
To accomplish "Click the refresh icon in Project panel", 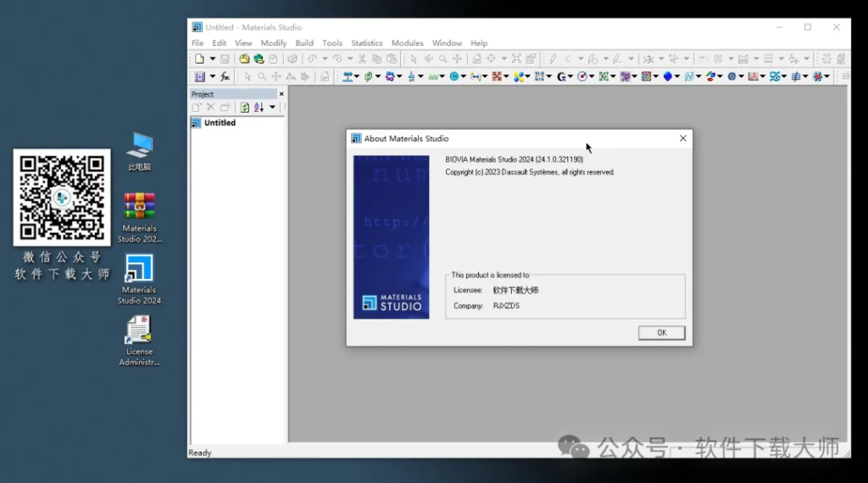I will (244, 108).
